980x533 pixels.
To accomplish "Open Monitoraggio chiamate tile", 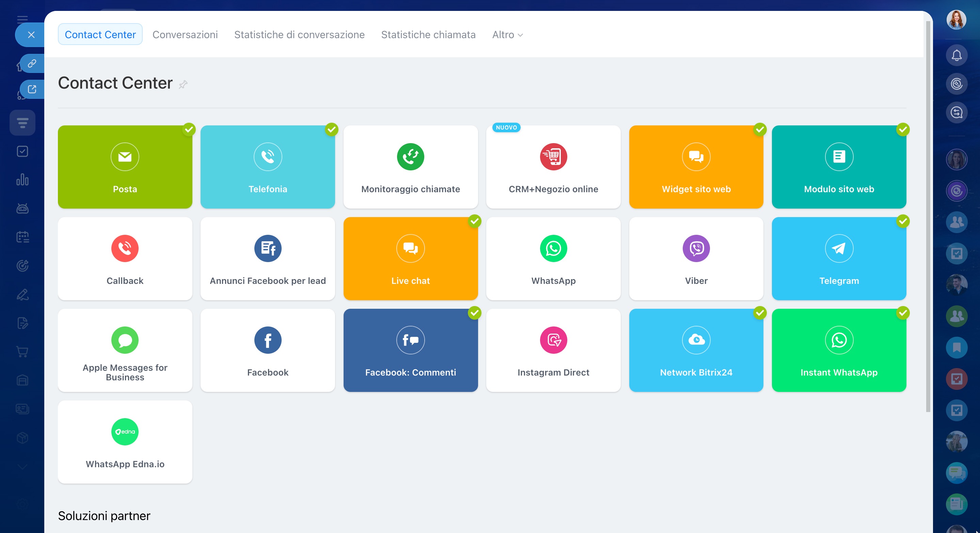I will [410, 167].
